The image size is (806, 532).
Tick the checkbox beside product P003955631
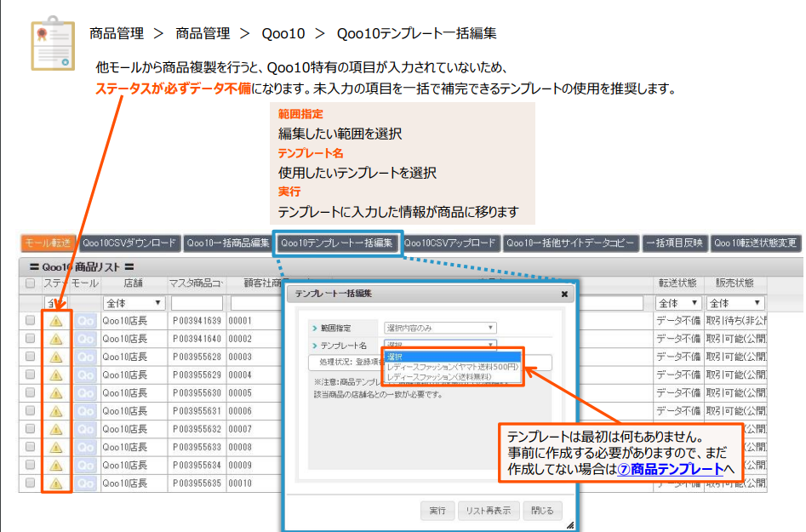pos(31,410)
